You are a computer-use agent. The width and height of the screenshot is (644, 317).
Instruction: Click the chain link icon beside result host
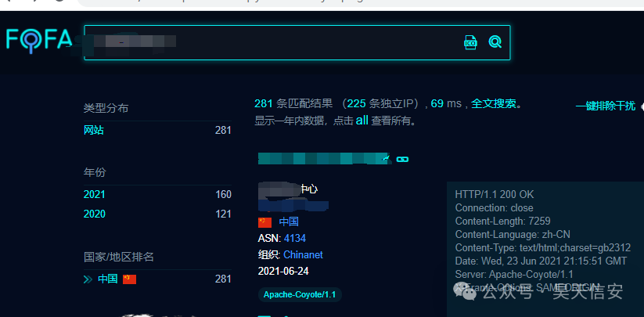coord(403,159)
